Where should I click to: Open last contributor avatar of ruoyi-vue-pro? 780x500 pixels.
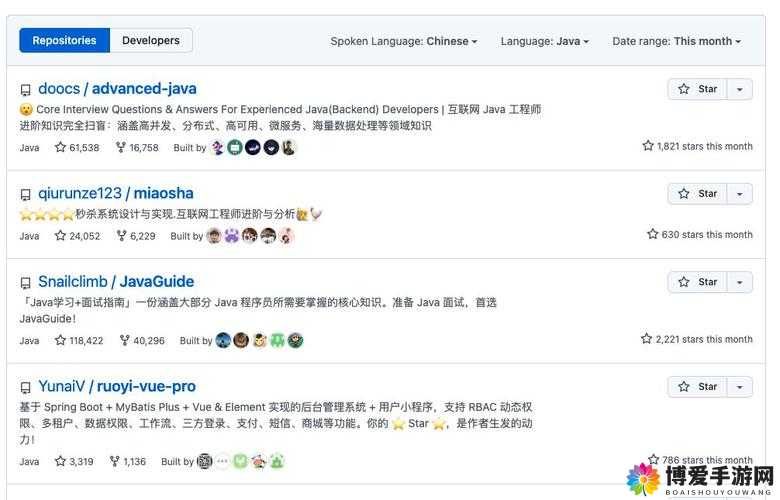(277, 461)
